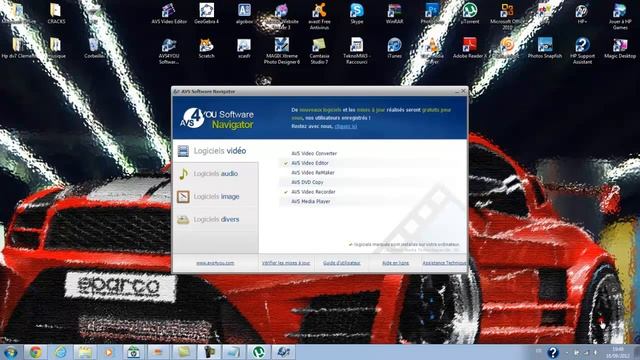Open HP Support Assistant desktop icon
Viewport: 640px width, 360px height.
[x=582, y=51]
